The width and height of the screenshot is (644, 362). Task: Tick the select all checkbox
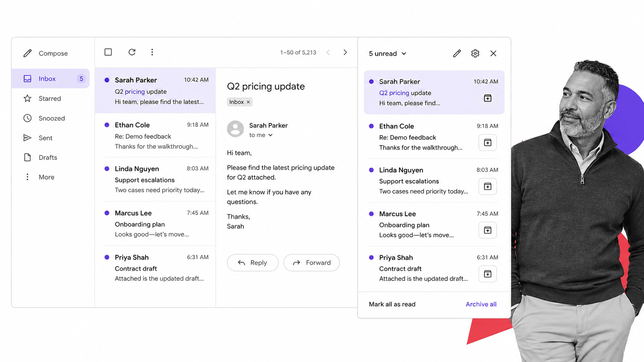click(x=108, y=52)
